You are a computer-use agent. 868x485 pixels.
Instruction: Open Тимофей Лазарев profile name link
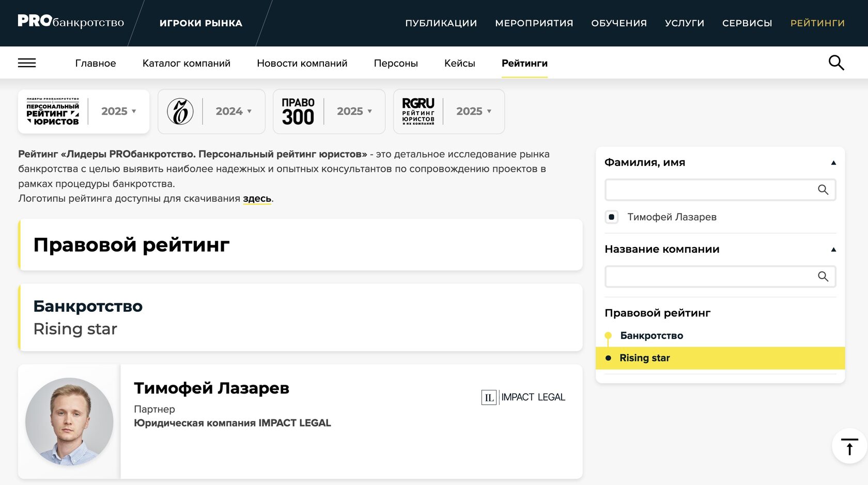211,388
